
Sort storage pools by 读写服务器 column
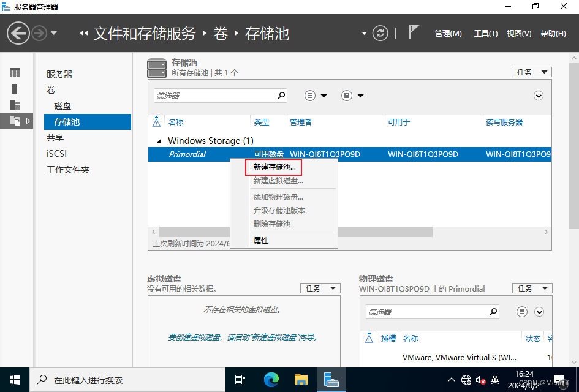tap(504, 122)
